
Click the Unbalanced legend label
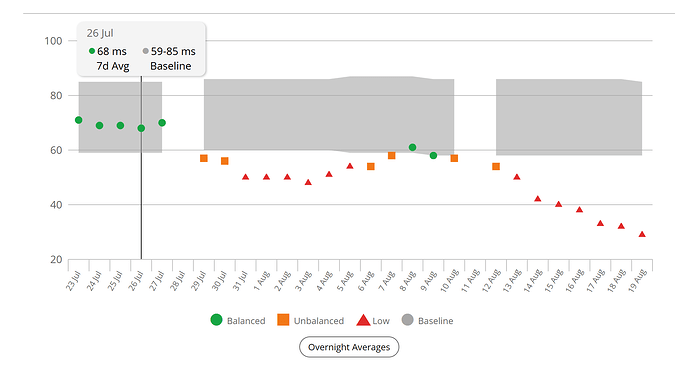pyautogui.click(x=319, y=321)
